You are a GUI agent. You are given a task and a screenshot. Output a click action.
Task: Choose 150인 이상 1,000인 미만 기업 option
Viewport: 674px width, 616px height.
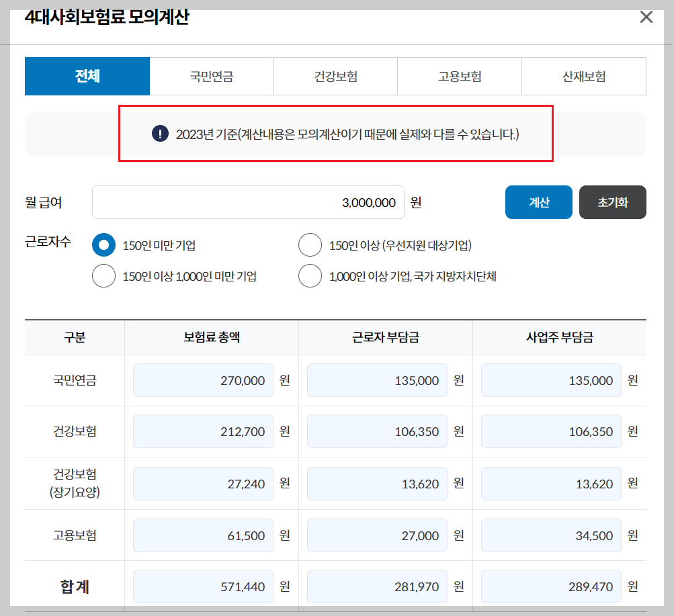click(103, 275)
